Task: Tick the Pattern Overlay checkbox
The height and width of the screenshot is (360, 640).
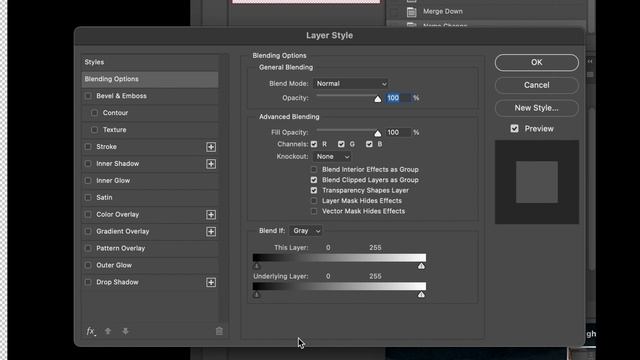Action: click(x=88, y=248)
